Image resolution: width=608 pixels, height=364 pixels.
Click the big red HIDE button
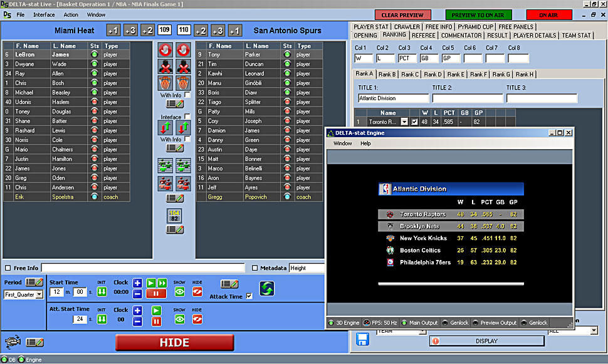(174, 343)
